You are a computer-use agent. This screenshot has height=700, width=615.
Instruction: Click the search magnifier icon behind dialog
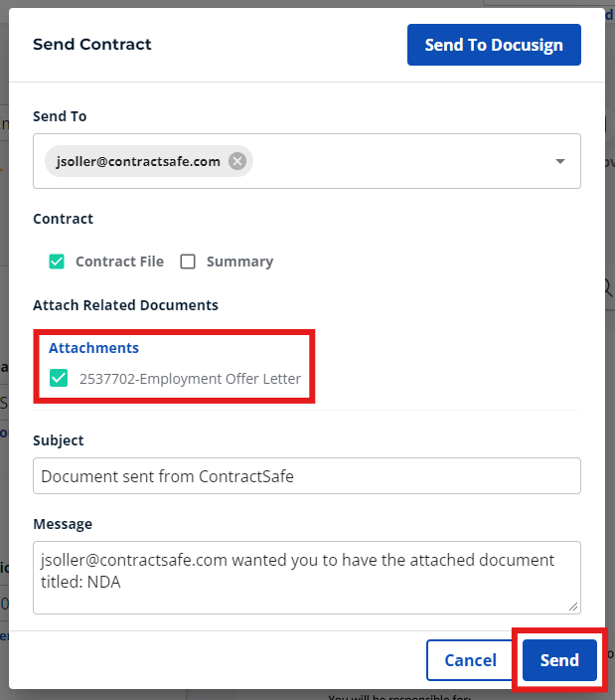click(609, 287)
